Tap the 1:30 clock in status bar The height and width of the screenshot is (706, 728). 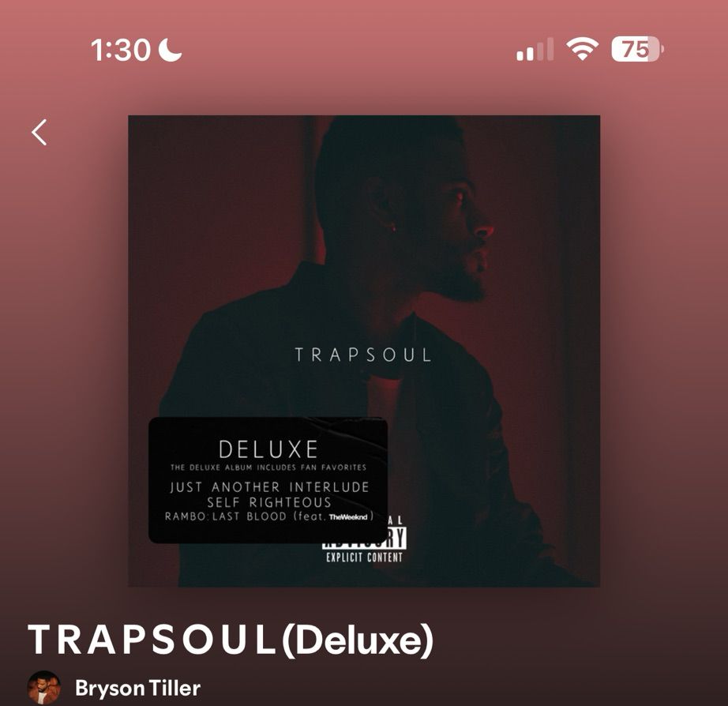coord(121,49)
